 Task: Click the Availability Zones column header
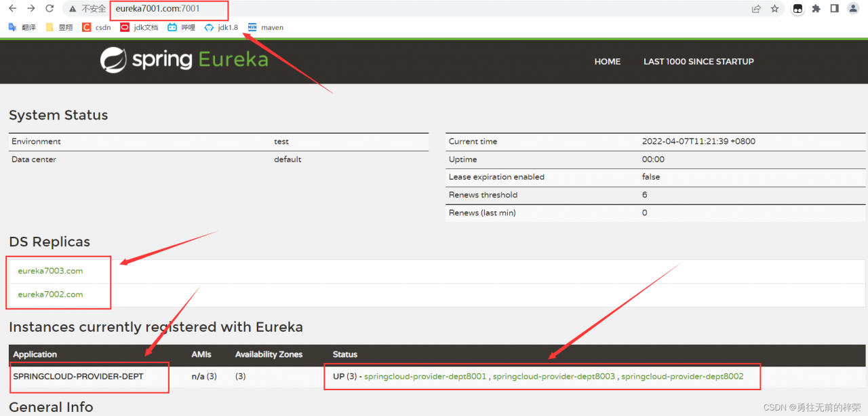269,354
